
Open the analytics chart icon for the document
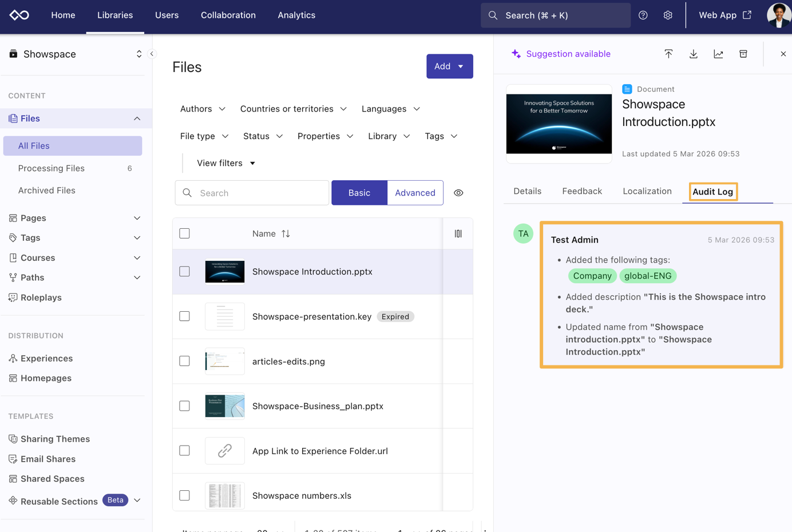point(718,54)
